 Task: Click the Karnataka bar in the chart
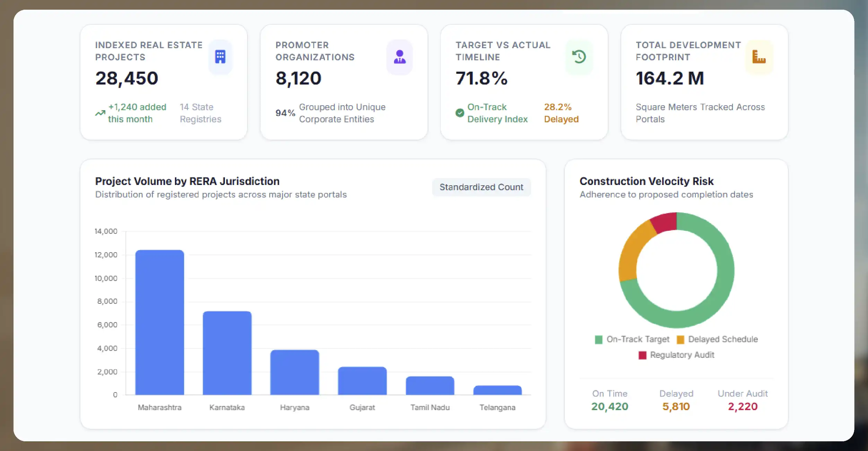227,353
